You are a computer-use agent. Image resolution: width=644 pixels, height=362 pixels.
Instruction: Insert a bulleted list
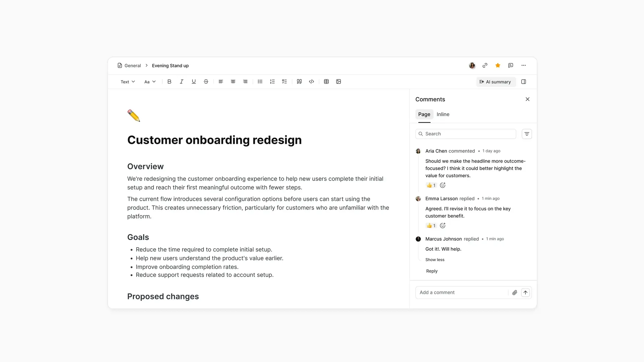pyautogui.click(x=260, y=81)
